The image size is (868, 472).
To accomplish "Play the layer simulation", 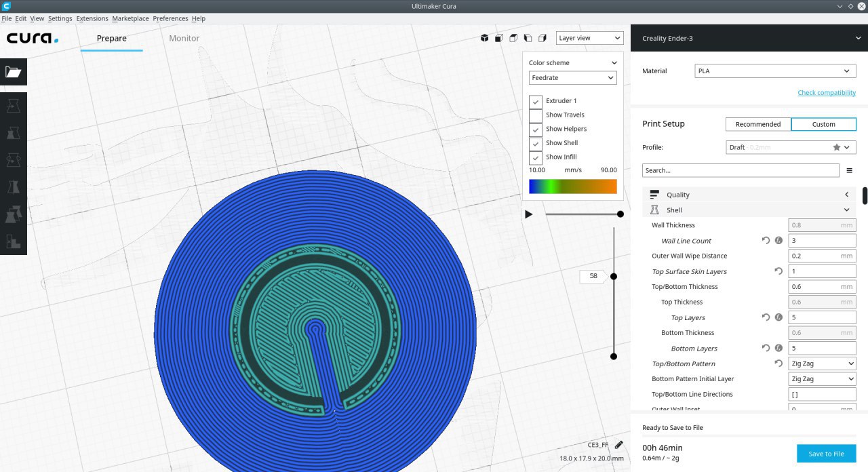I will 529,214.
